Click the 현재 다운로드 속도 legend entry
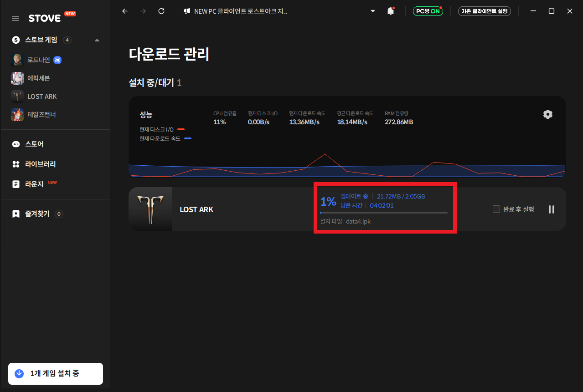Image resolution: width=583 pixels, height=392 pixels. tap(165, 138)
